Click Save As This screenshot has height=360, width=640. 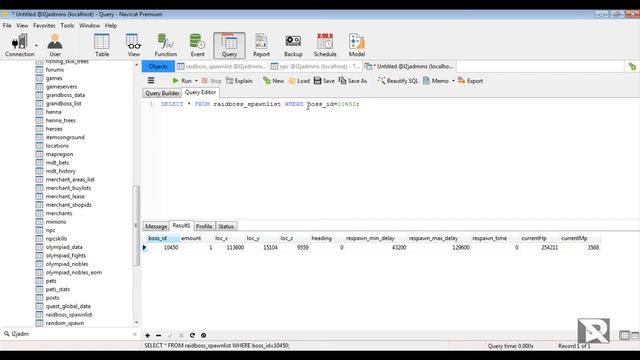(353, 81)
